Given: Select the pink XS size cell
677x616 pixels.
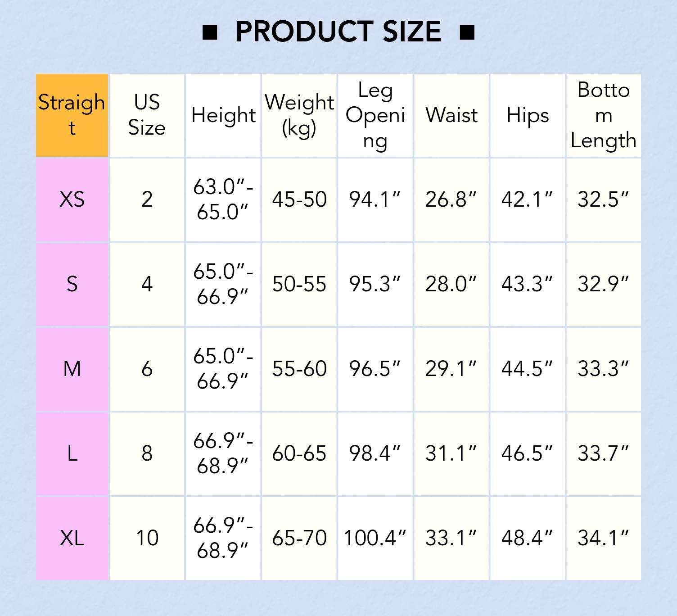Looking at the screenshot, I should coord(72,199).
